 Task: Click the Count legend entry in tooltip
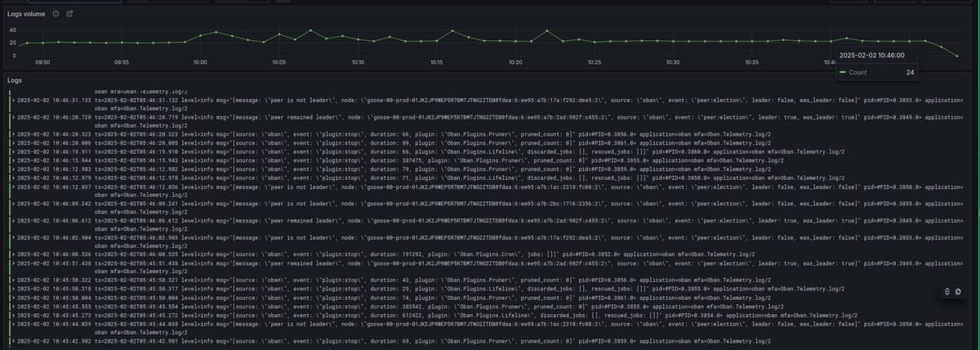point(857,72)
